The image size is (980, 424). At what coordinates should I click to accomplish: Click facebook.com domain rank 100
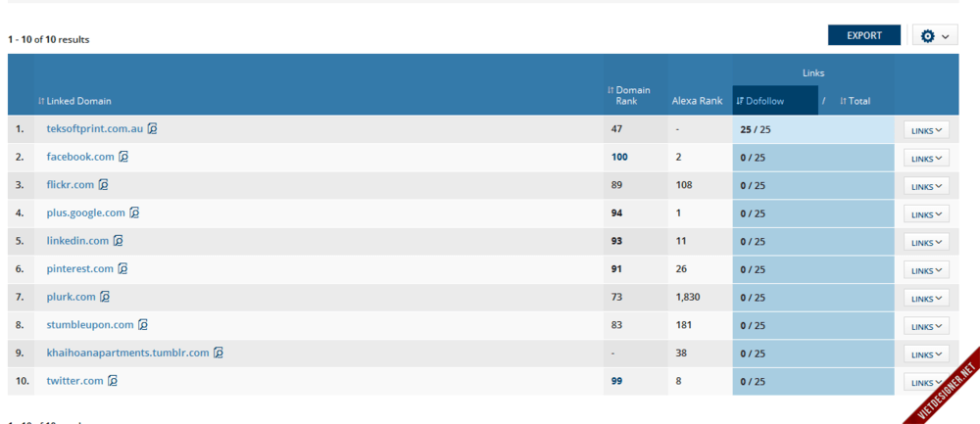619,157
